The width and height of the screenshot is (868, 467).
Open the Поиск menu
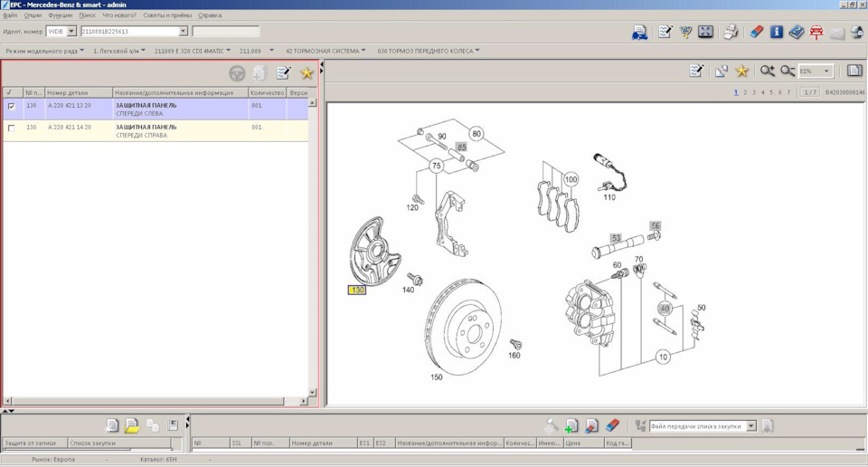coord(87,15)
